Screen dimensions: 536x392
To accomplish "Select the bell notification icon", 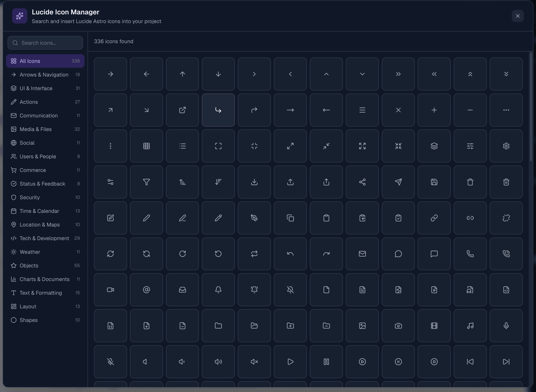I will [218, 290].
